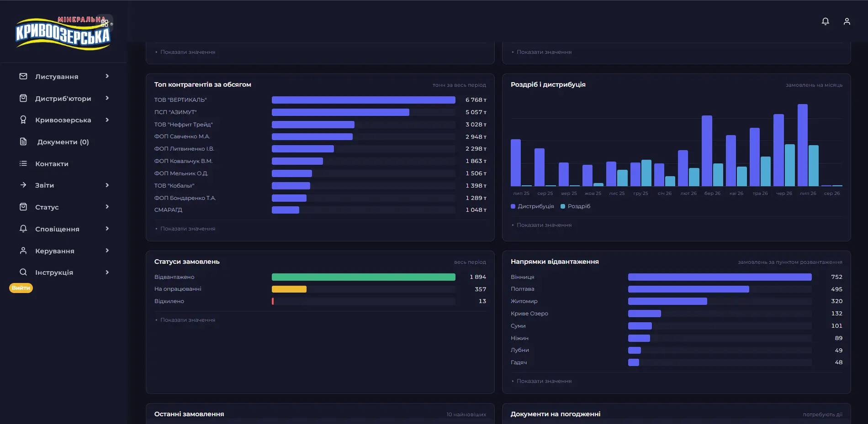Click ТОВ "Нефрит Трейд" row label
Screen dimensions: 868x424
coord(184,125)
